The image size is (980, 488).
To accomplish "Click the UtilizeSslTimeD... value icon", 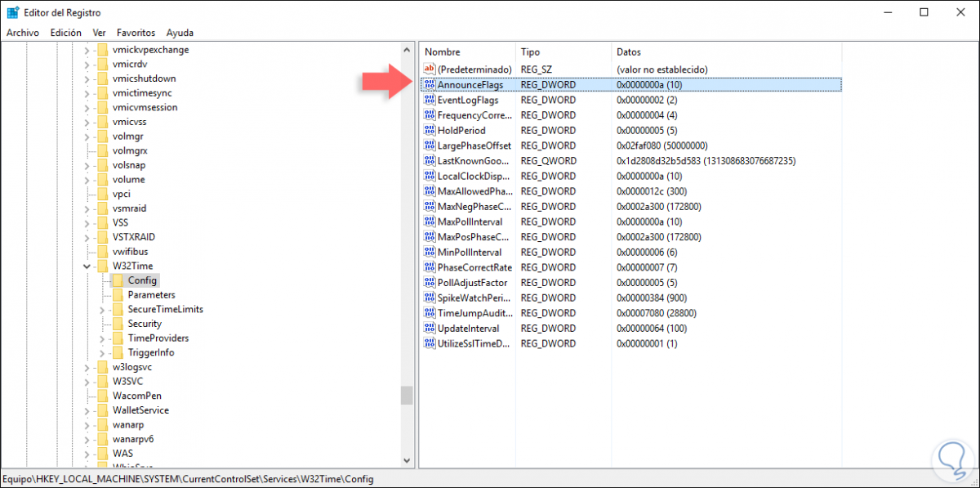I will [x=430, y=343].
